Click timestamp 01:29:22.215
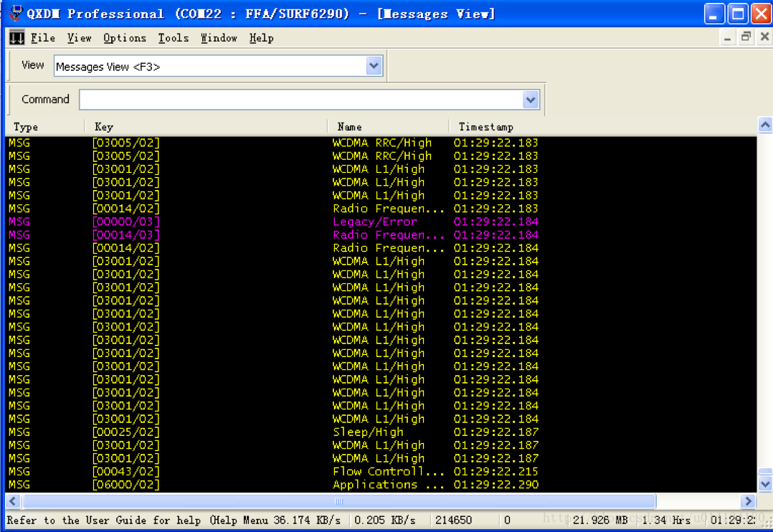This screenshot has width=773, height=532. [496, 472]
